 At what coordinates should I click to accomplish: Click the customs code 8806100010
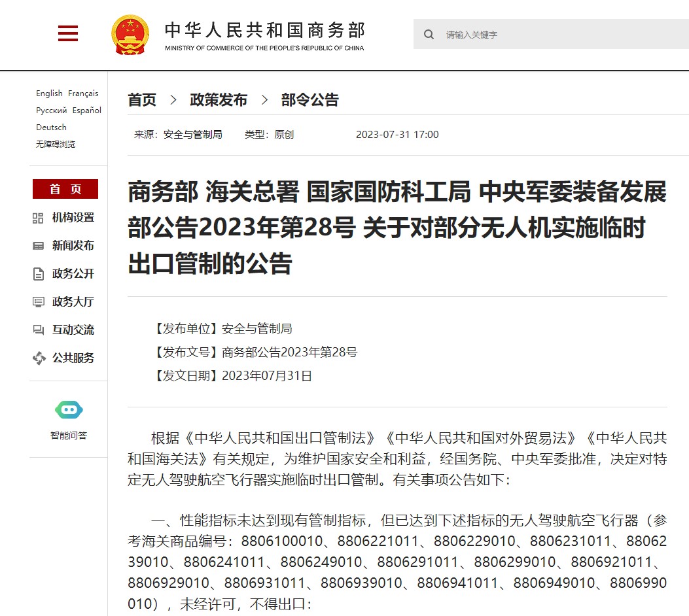coord(282,541)
